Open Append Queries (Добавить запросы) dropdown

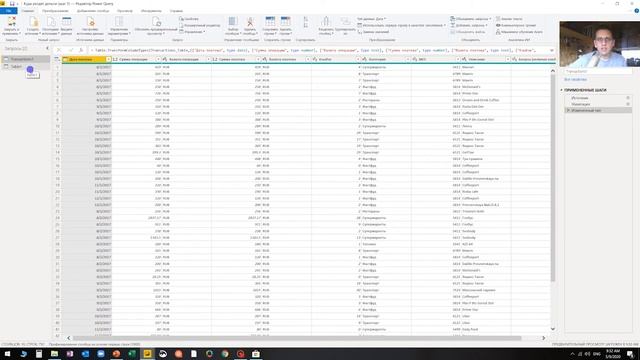click(x=469, y=25)
